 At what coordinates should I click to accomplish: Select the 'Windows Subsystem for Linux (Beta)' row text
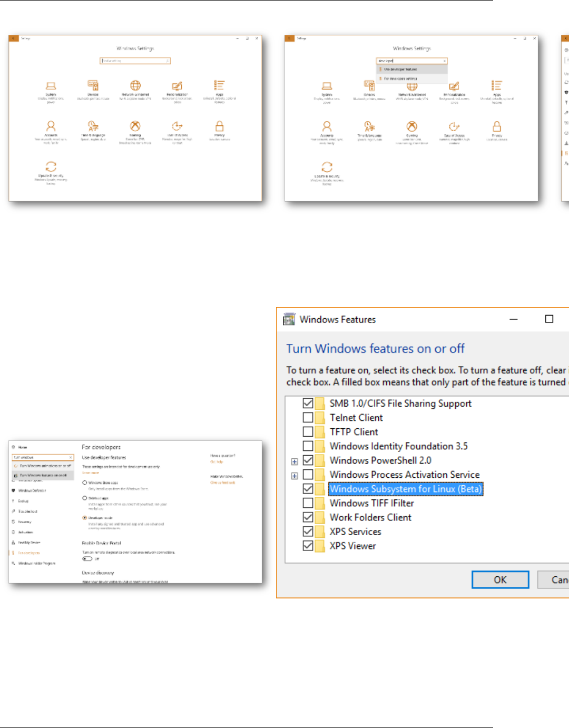coord(405,489)
